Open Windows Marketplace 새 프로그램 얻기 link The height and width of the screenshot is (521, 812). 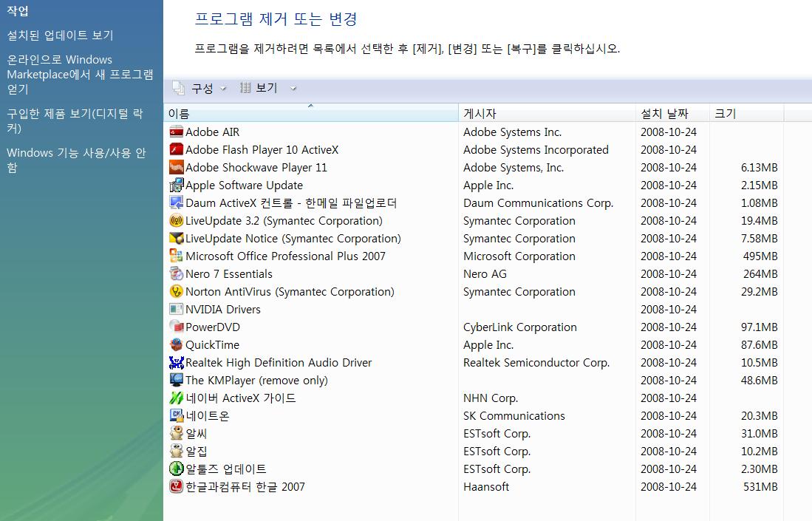[x=81, y=74]
